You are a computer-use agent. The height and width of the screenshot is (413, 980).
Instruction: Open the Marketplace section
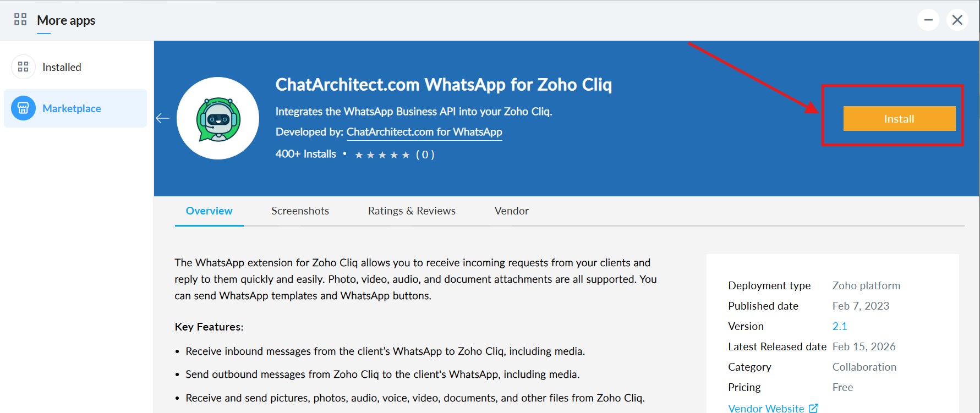pos(72,108)
